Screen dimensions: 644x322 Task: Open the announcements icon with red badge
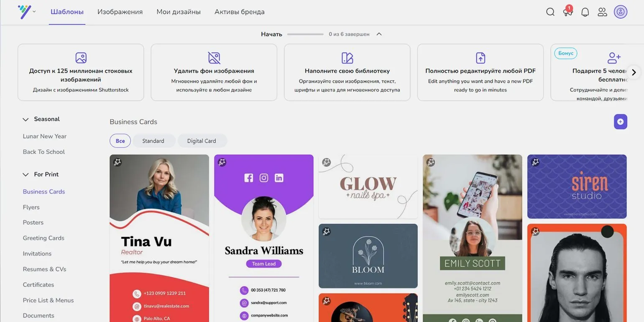coord(567,12)
